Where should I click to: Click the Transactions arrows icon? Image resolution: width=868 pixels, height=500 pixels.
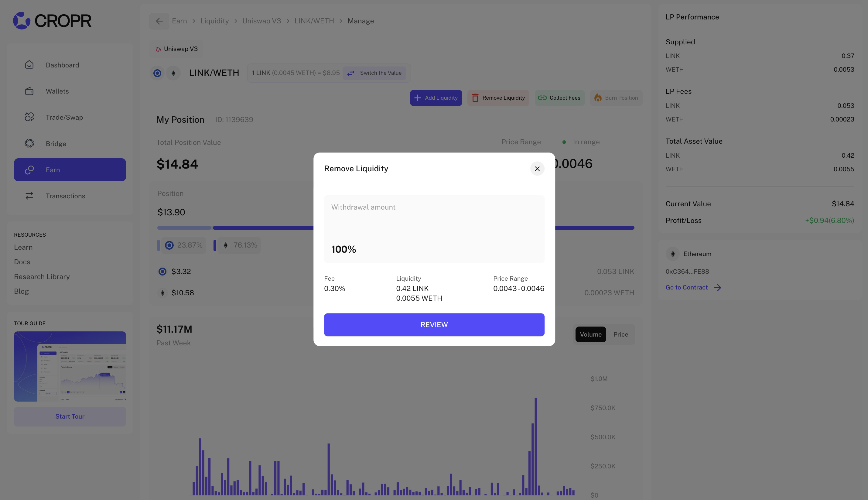[x=29, y=196]
